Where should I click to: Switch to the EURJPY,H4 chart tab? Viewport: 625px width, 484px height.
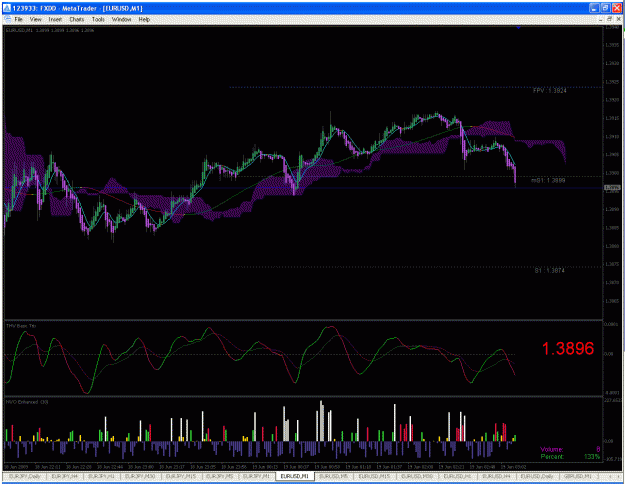click(x=64, y=476)
